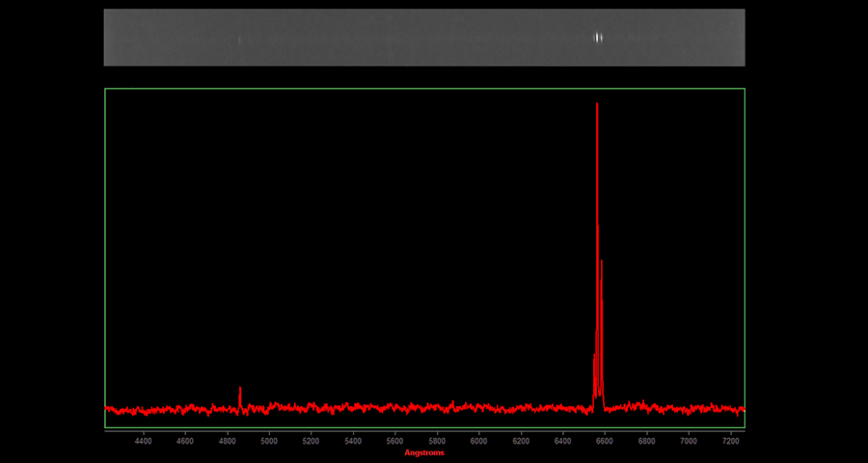Select the 7200 wavelength tick label
868x463 pixels.
click(x=730, y=441)
